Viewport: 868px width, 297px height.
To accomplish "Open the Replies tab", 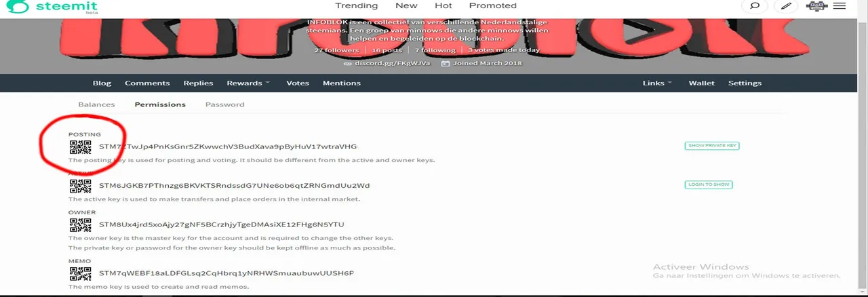I will [198, 83].
